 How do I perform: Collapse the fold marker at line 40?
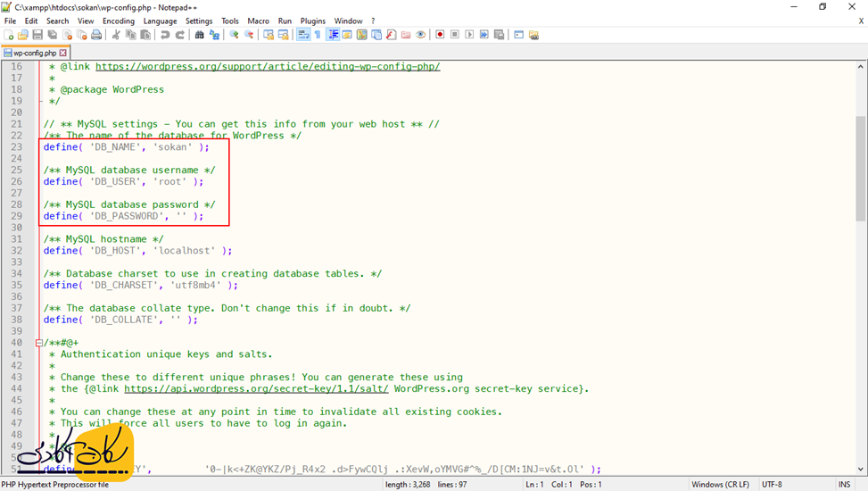[x=38, y=343]
